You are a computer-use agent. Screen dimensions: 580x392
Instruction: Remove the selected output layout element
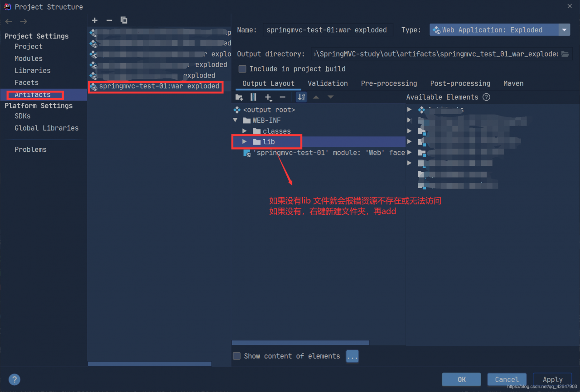pyautogui.click(x=282, y=97)
